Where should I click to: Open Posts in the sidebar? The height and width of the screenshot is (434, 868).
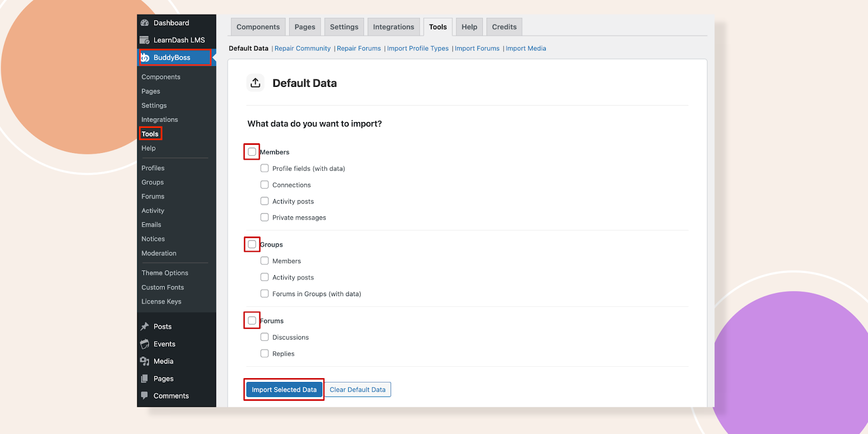point(176,327)
